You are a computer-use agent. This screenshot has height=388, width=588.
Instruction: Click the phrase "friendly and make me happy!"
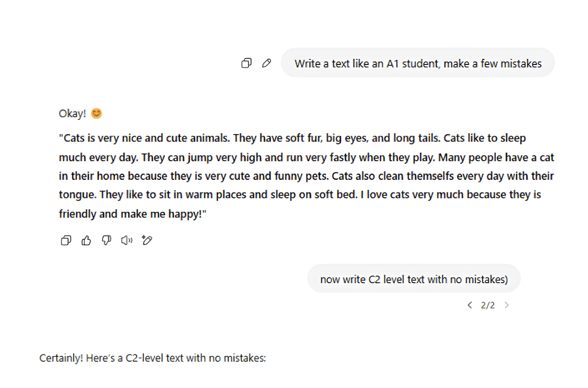point(133,214)
